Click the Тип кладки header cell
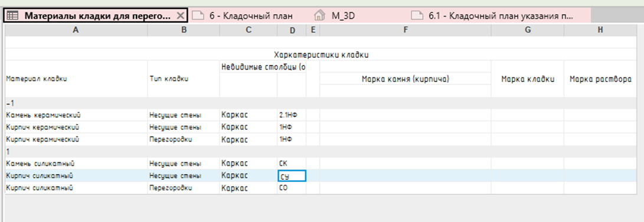644x222 pixels. pos(184,79)
